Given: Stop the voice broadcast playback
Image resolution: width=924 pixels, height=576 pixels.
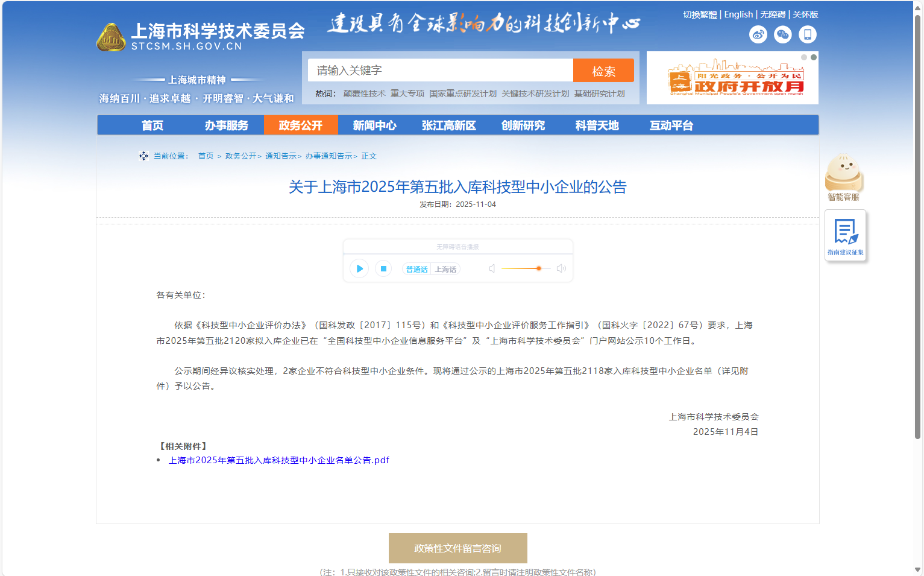Looking at the screenshot, I should (x=383, y=268).
